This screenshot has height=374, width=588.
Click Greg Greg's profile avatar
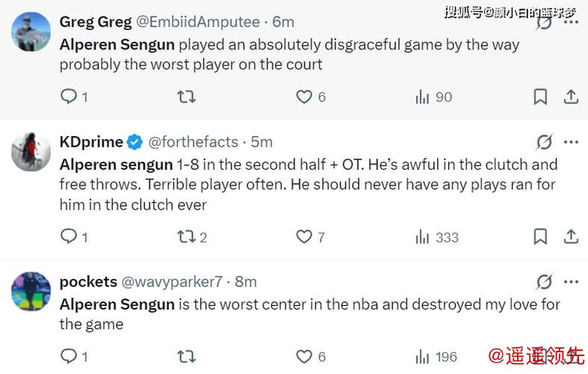31,31
